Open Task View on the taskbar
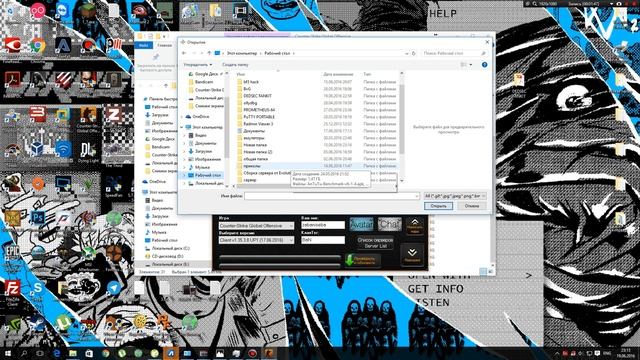Image resolution: width=640 pixels, height=360 pixels. pyautogui.click(x=40, y=353)
